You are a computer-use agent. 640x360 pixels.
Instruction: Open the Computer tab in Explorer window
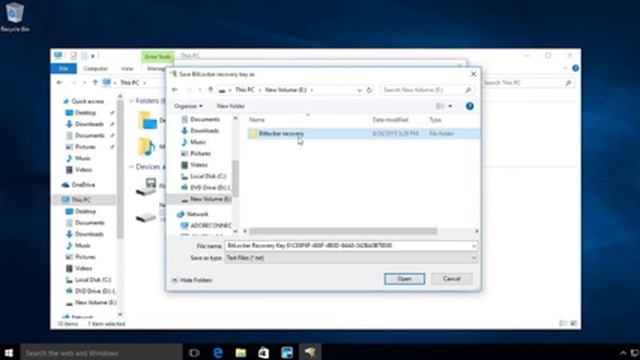(x=96, y=69)
